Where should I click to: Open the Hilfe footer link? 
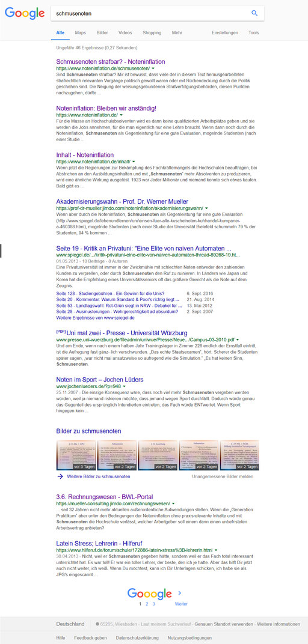click(60, 638)
